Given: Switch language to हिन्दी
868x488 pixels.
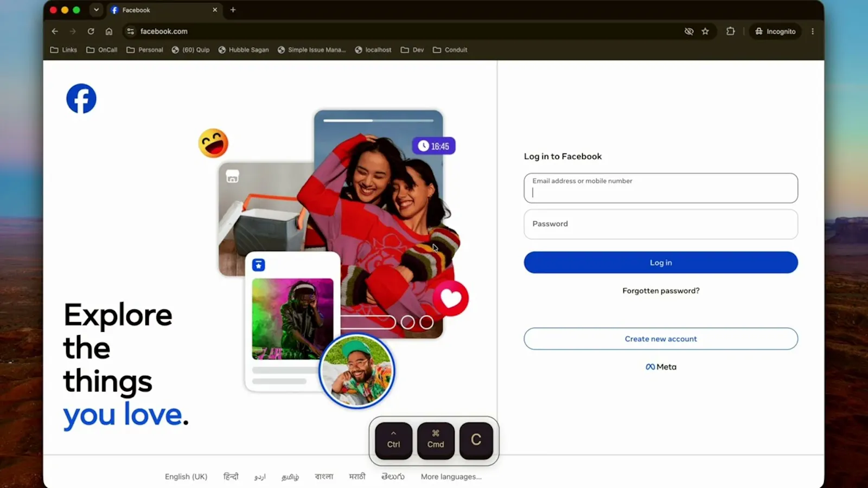Looking at the screenshot, I should (231, 477).
